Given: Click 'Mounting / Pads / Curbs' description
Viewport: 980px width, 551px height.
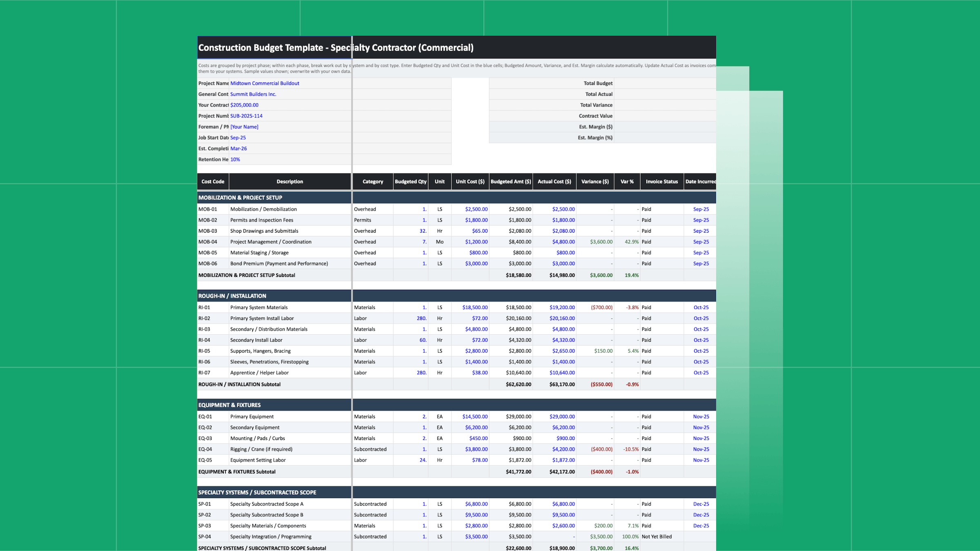Looking at the screenshot, I should [257, 438].
